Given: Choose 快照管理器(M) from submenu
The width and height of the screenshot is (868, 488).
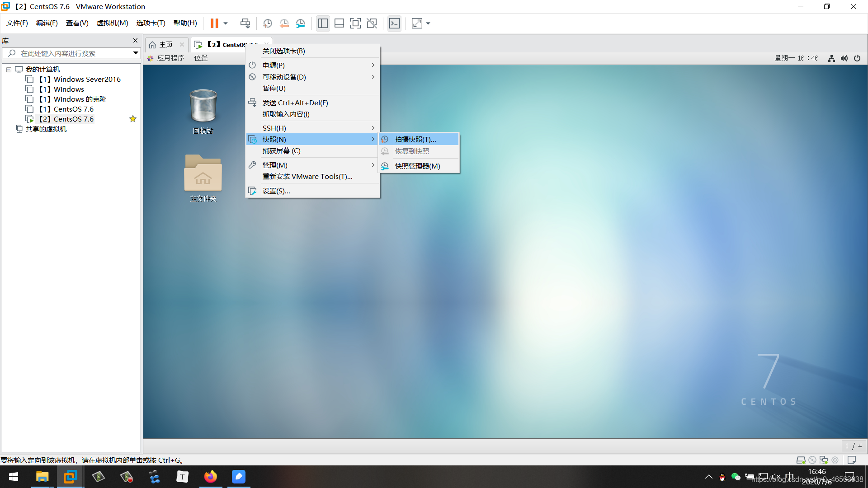Looking at the screenshot, I should click(417, 166).
